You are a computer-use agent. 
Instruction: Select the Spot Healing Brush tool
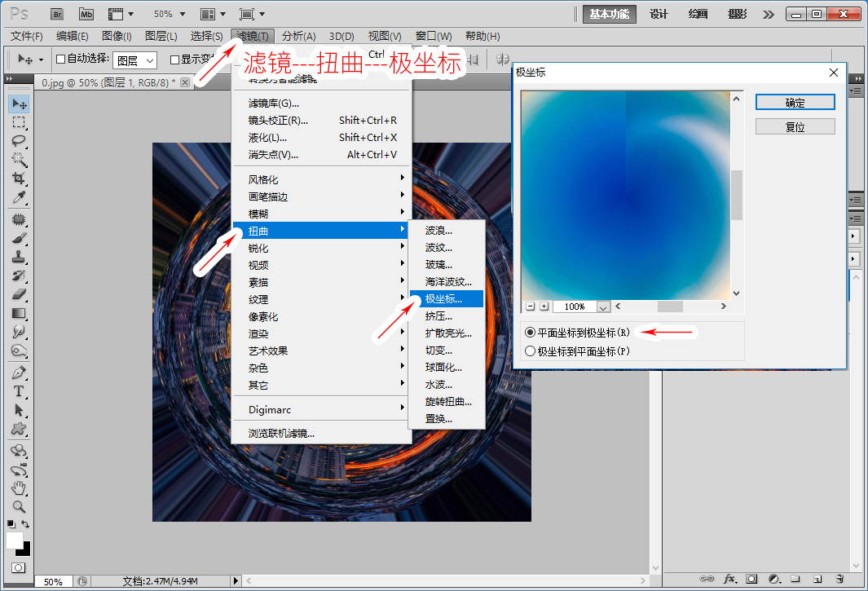[x=19, y=219]
